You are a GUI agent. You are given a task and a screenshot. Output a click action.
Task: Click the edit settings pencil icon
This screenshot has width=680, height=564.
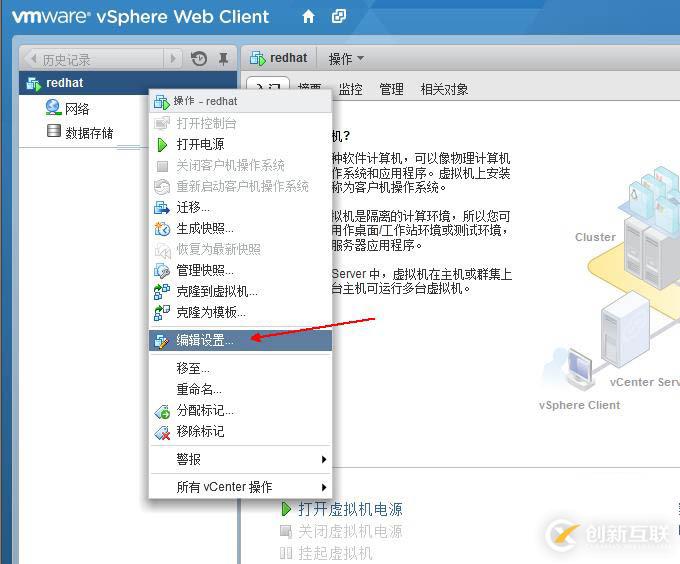click(162, 341)
